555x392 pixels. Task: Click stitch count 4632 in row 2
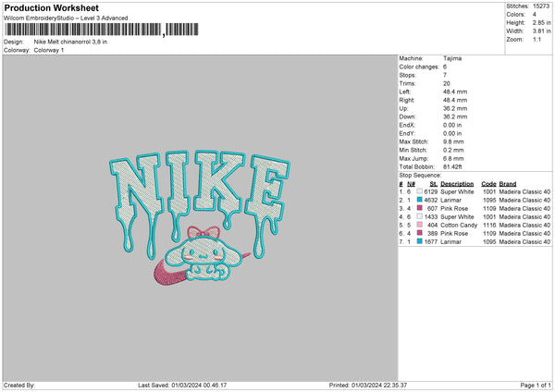coord(431,201)
